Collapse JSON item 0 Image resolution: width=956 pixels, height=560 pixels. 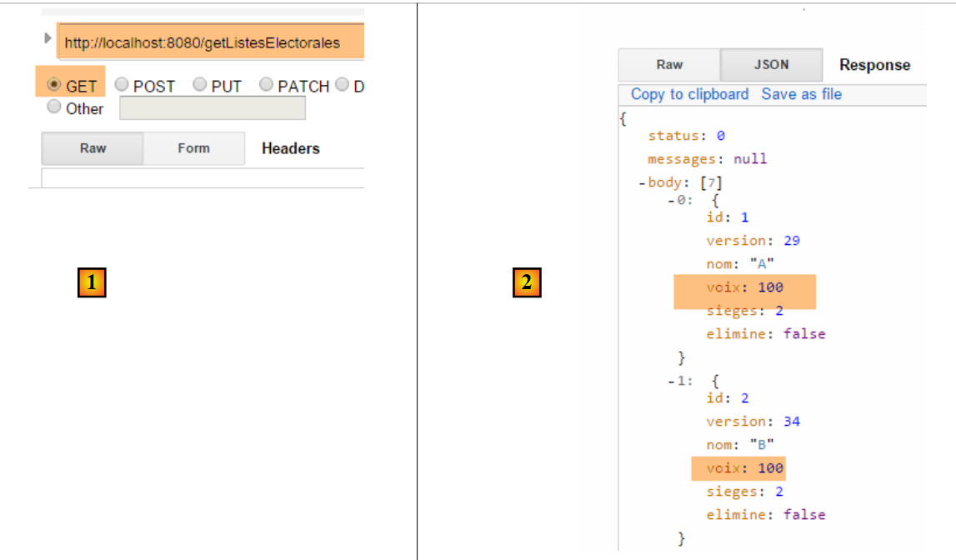click(x=672, y=201)
